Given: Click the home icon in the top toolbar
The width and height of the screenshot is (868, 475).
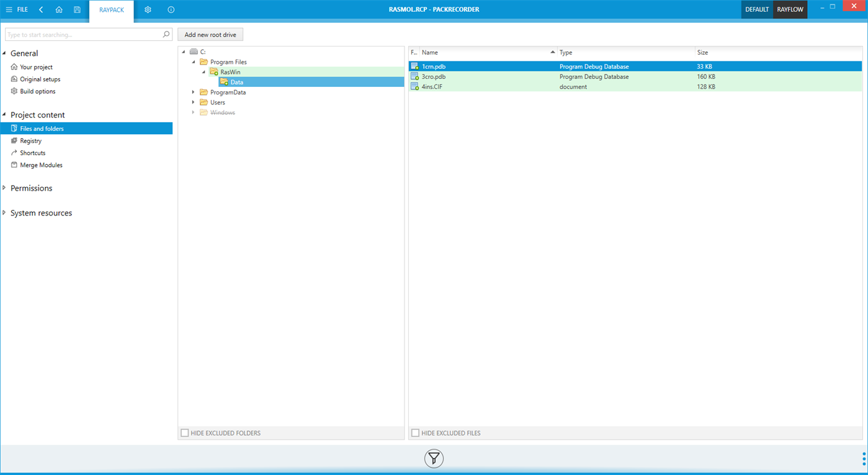Looking at the screenshot, I should pos(59,9).
